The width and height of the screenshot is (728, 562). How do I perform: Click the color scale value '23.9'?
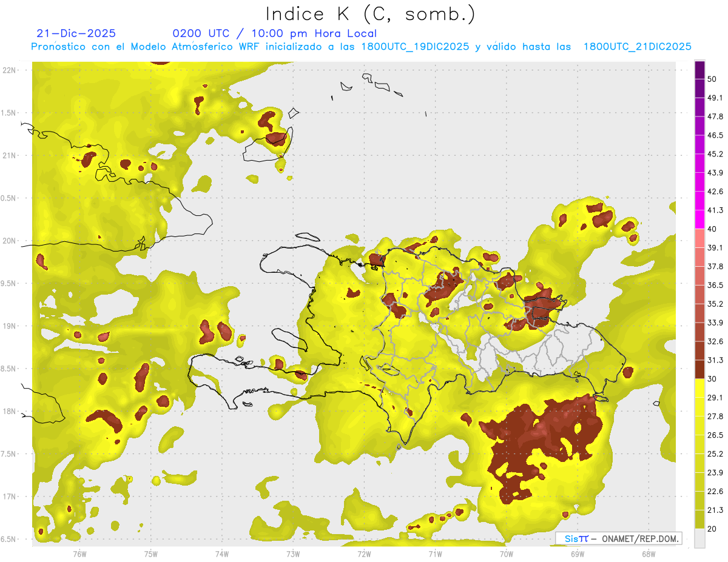coord(715,473)
